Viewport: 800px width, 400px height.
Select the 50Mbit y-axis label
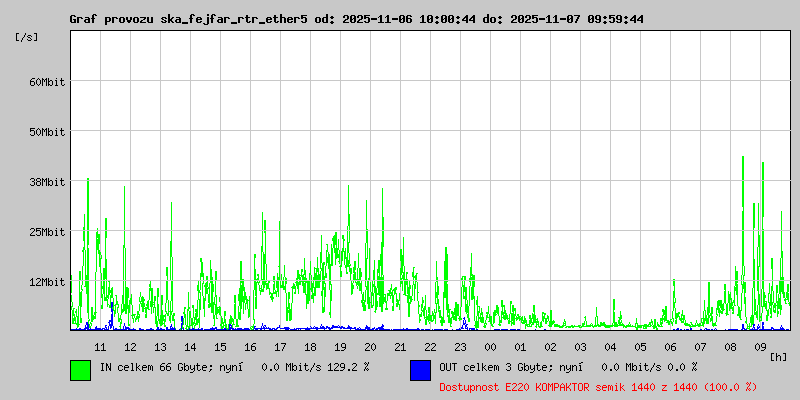[x=46, y=131]
